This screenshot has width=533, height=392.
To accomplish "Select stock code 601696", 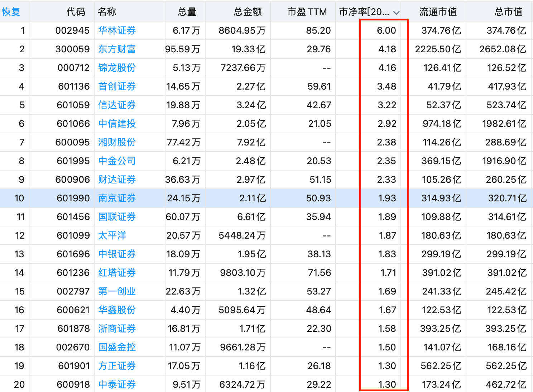I will coord(73,254).
